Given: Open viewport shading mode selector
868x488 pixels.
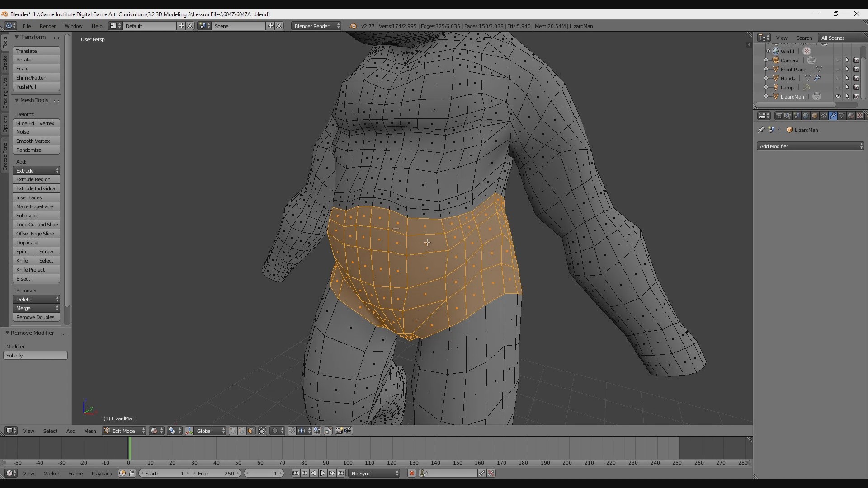Looking at the screenshot, I should [157, 431].
